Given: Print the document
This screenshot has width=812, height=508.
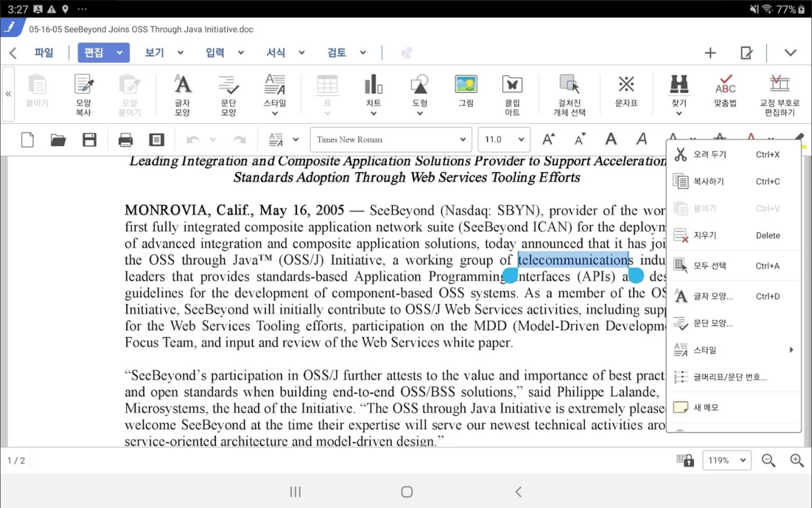Looking at the screenshot, I should pos(125,140).
